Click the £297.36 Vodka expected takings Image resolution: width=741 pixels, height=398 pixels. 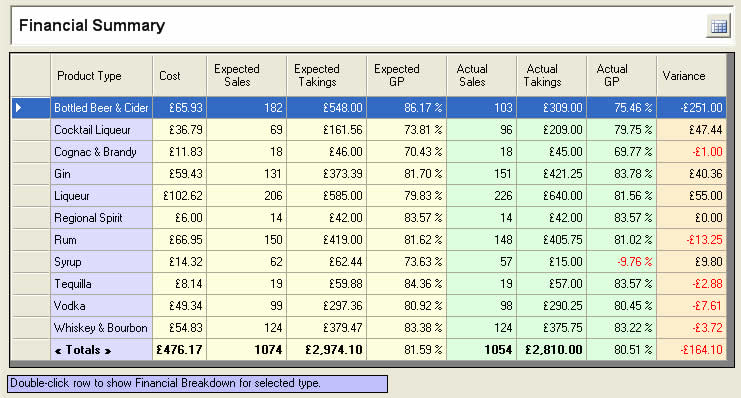coord(326,306)
